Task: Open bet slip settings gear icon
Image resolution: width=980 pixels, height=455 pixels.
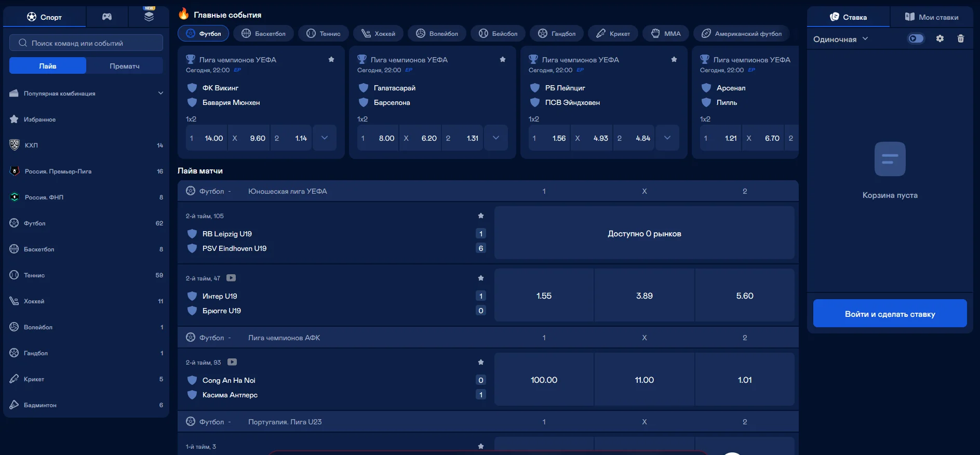Action: [940, 38]
